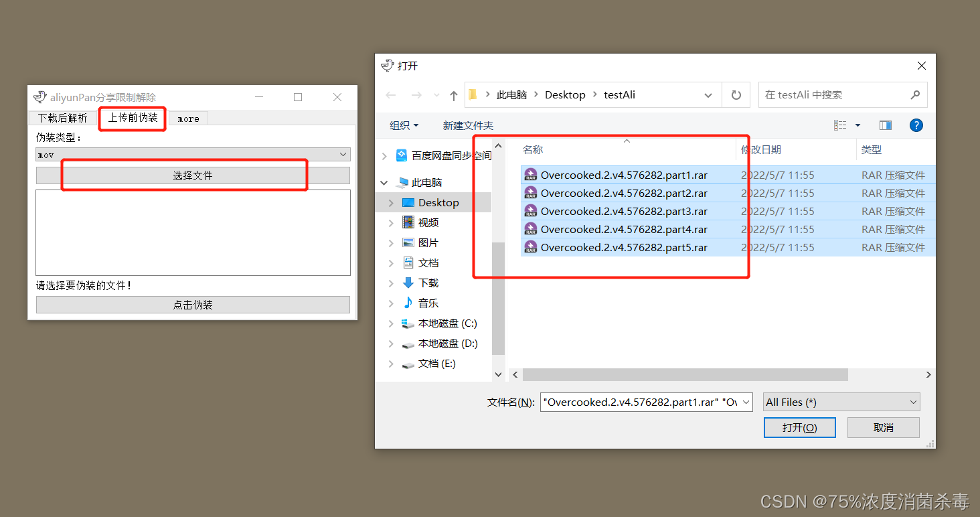The height and width of the screenshot is (517, 980).
Task: Select file name Overcooked.2.v4.576282.part1.rar
Action: (x=624, y=175)
